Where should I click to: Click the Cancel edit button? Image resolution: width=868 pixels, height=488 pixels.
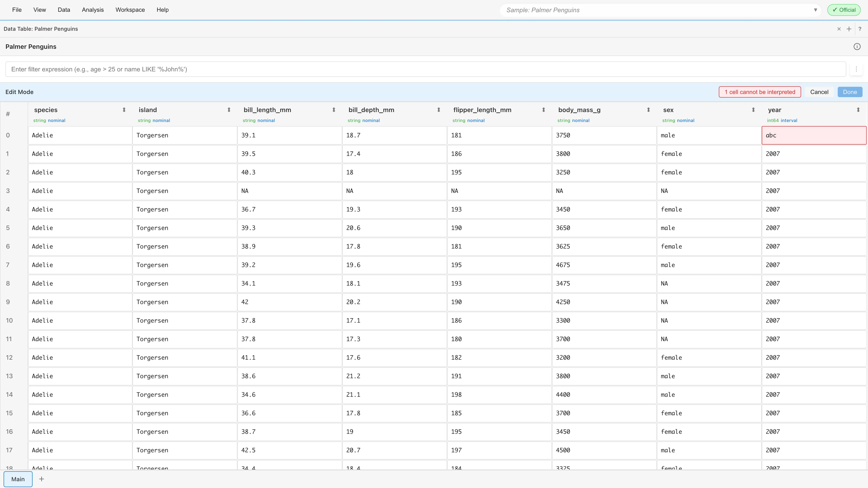pyautogui.click(x=819, y=92)
